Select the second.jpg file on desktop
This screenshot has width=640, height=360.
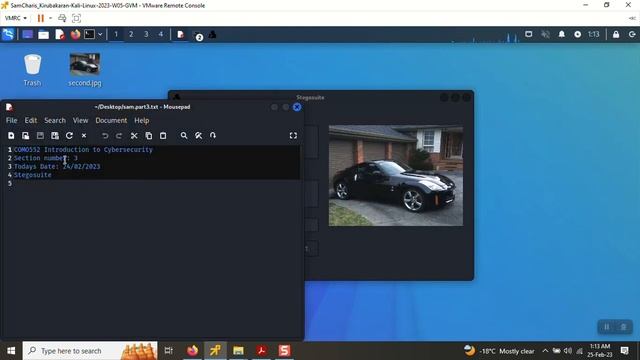click(84, 70)
